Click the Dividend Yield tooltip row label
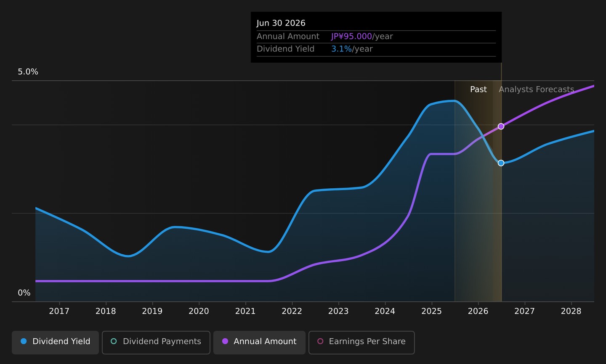The image size is (606, 364). [286, 49]
